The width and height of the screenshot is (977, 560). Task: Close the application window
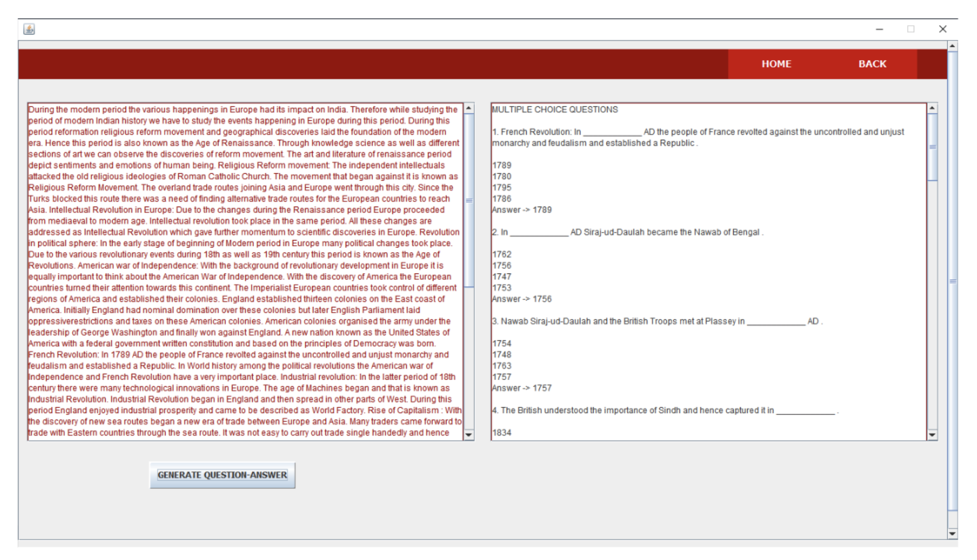pyautogui.click(x=942, y=29)
